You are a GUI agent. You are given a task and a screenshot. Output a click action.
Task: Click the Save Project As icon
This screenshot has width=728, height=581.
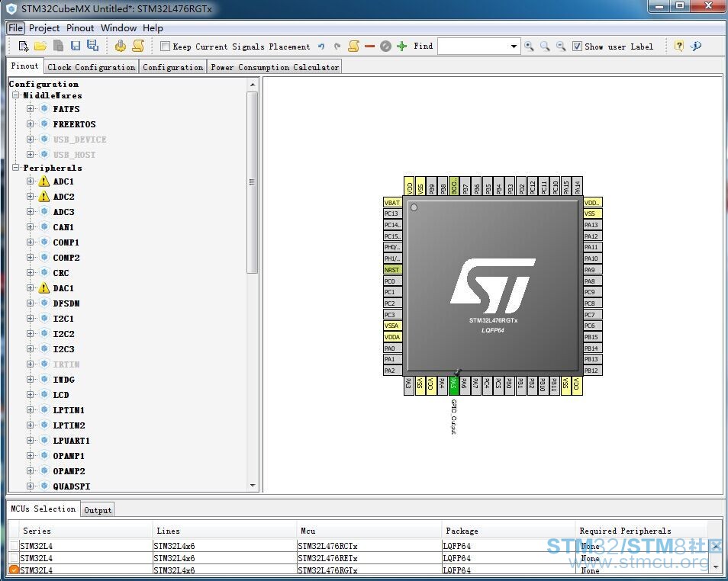[92, 46]
